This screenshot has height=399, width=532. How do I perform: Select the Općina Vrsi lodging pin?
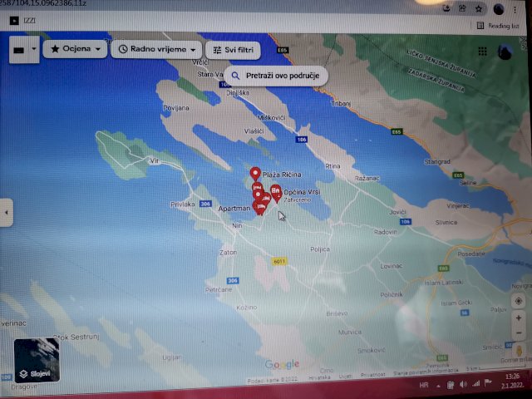pos(276,194)
